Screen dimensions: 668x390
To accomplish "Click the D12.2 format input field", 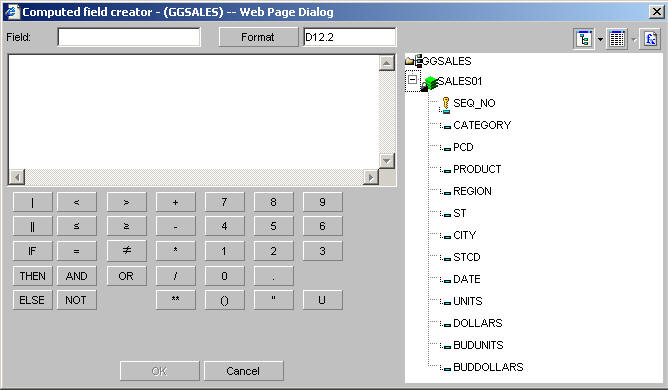I will click(x=350, y=37).
